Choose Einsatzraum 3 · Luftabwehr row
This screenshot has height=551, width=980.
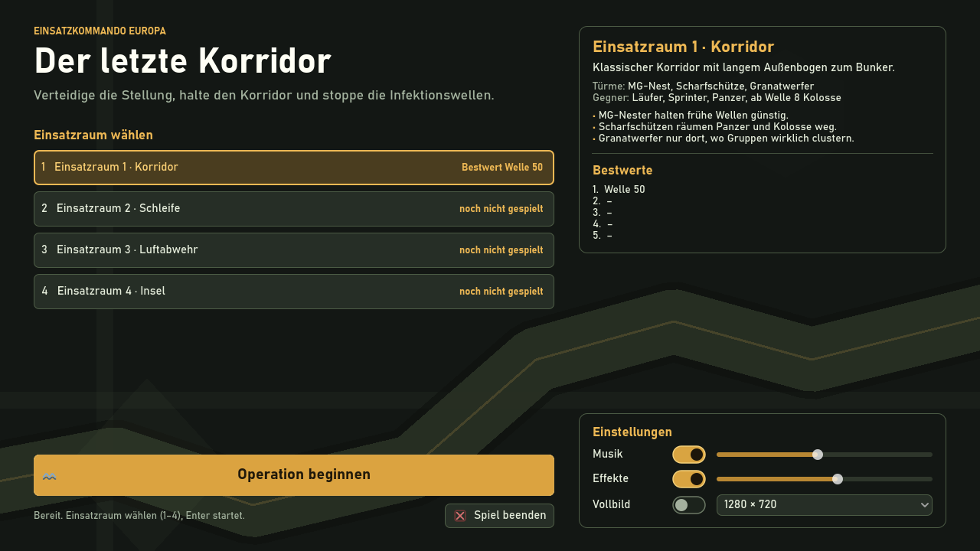pyautogui.click(x=294, y=250)
